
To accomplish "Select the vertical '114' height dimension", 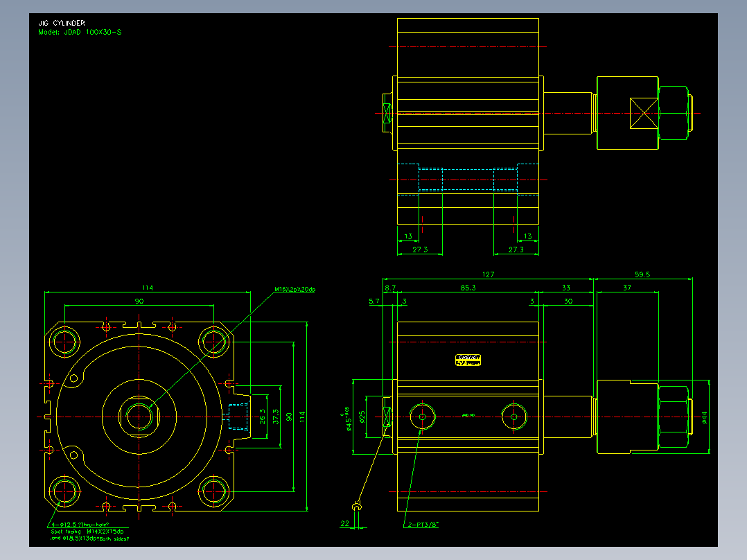I will (303, 417).
